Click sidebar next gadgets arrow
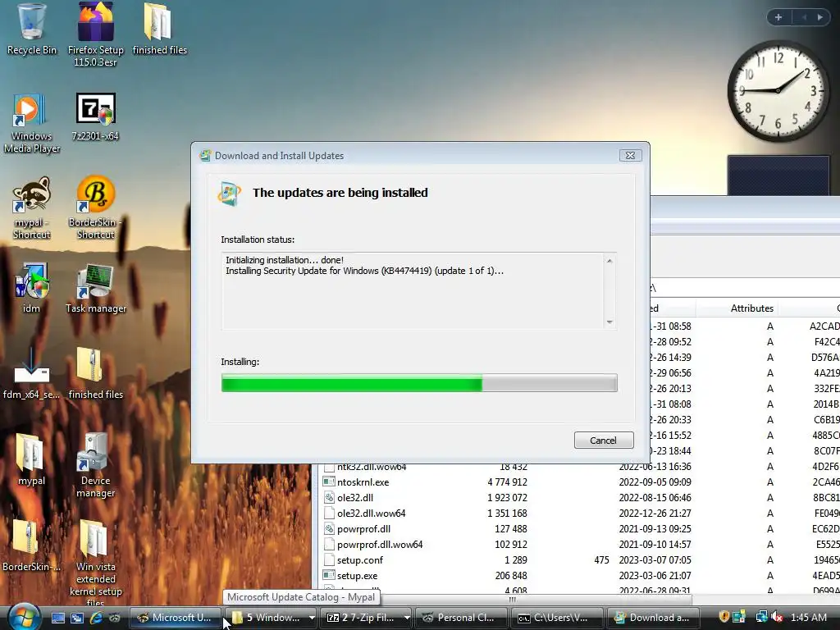This screenshot has height=630, width=840. (x=819, y=17)
